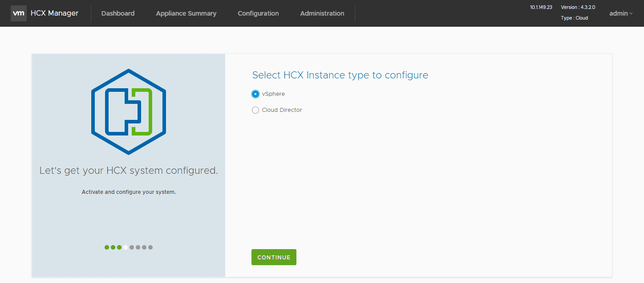644x283 pixels.
Task: Click the third green progress dot
Action: point(119,247)
